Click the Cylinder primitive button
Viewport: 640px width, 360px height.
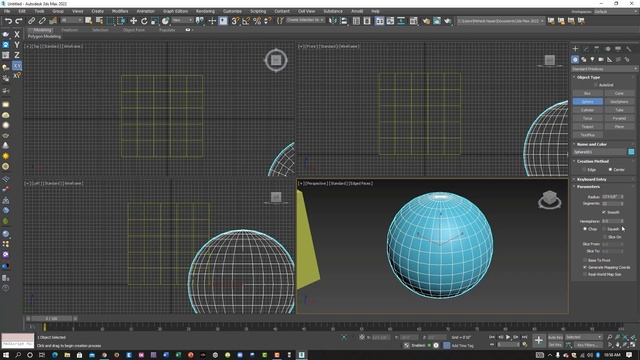pos(587,110)
